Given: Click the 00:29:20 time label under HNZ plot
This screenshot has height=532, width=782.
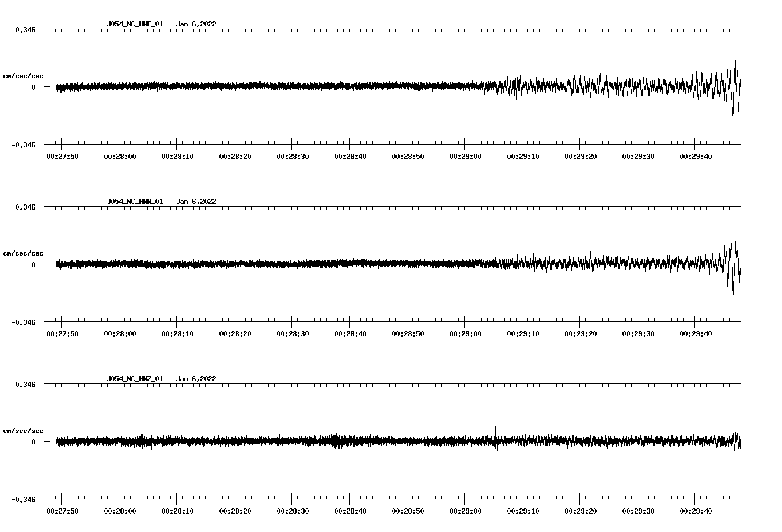Looking at the screenshot, I should click(580, 511).
